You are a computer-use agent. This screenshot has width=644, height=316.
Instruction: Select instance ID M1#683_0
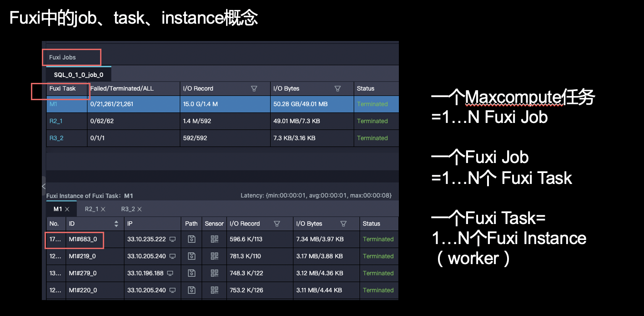point(83,239)
